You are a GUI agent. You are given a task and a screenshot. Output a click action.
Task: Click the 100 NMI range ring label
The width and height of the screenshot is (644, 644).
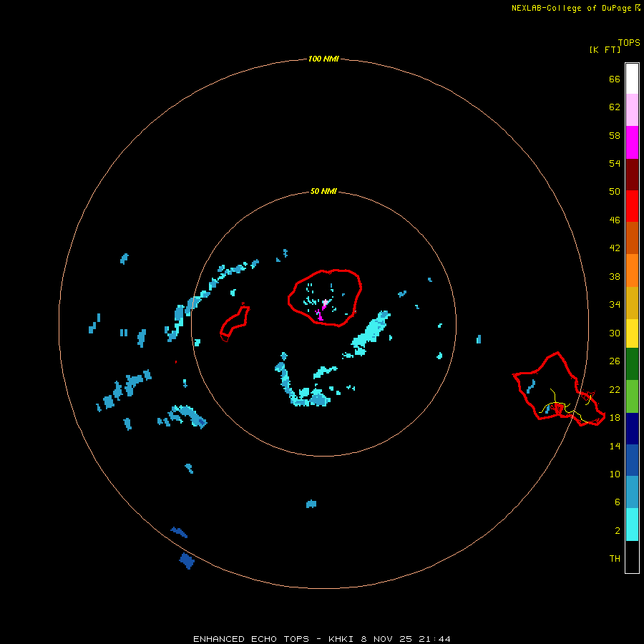click(x=323, y=59)
